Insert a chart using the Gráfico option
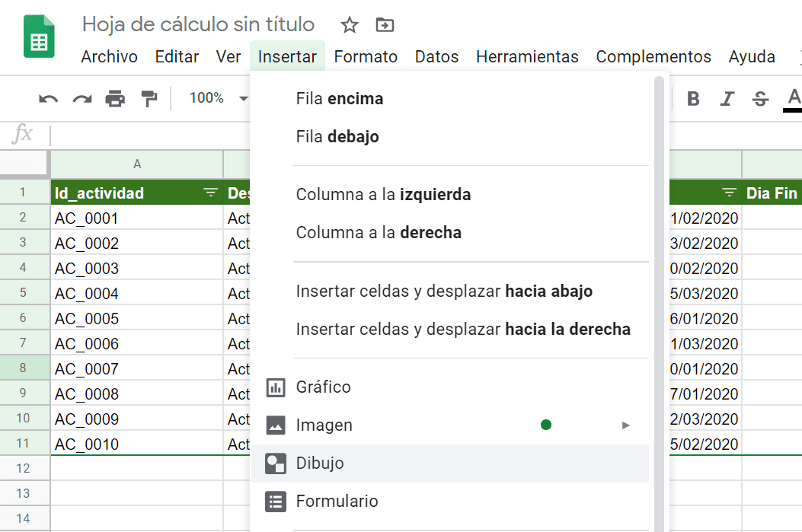Screen dimensions: 802x532 pos(322,387)
